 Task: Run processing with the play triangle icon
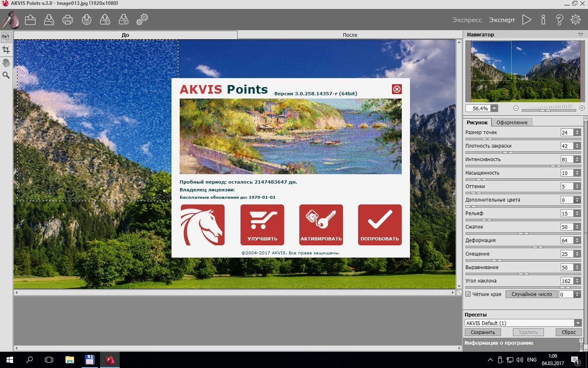[x=527, y=20]
